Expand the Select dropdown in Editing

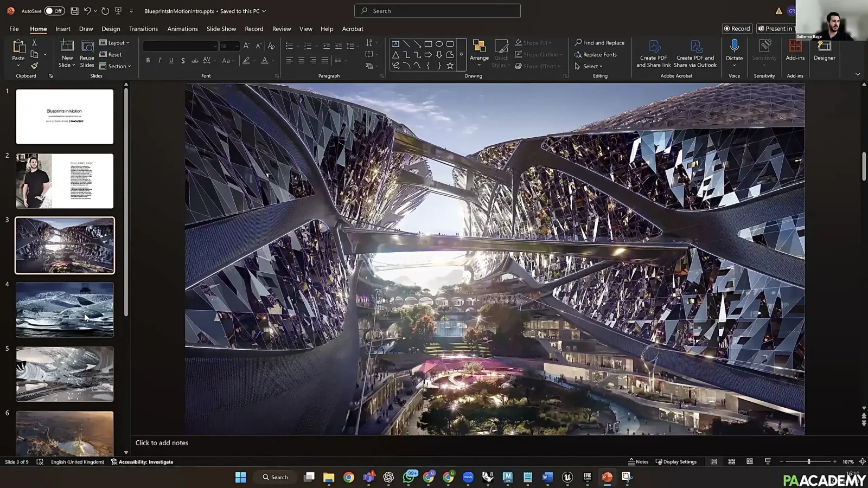(x=589, y=66)
